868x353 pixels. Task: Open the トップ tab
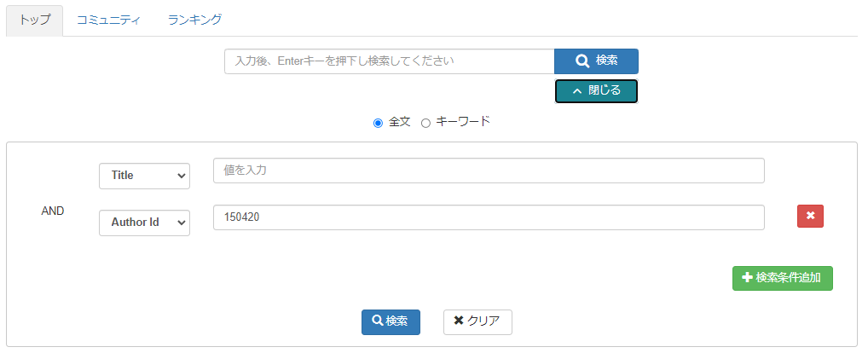pyautogui.click(x=35, y=19)
